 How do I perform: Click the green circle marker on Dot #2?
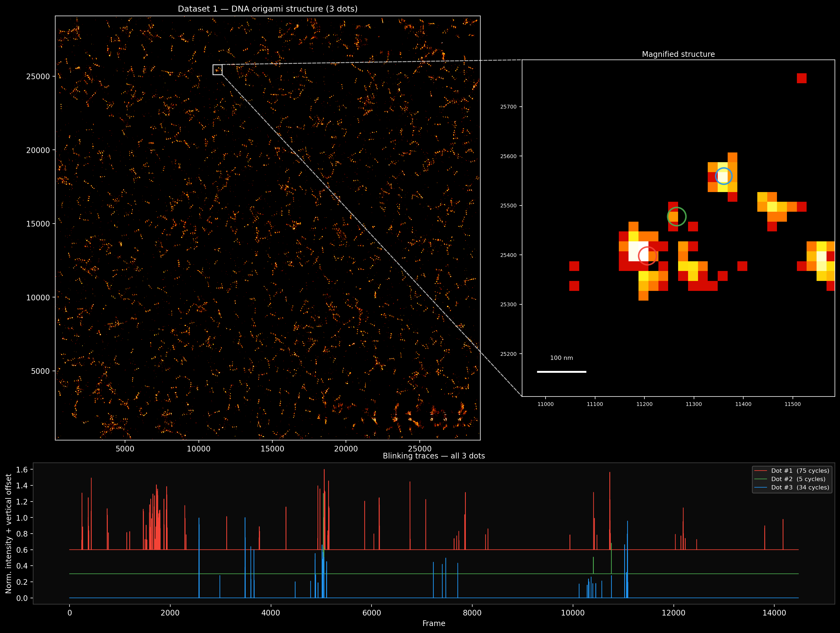[x=676, y=217]
